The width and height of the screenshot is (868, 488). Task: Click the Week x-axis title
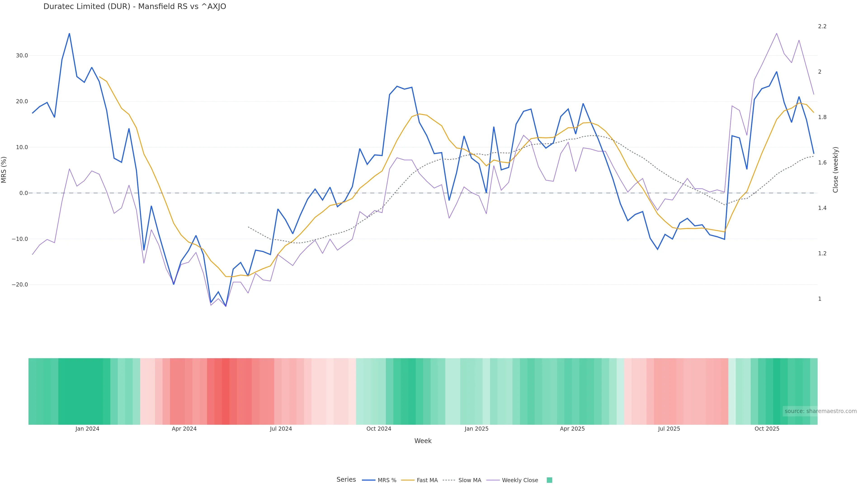pyautogui.click(x=423, y=441)
